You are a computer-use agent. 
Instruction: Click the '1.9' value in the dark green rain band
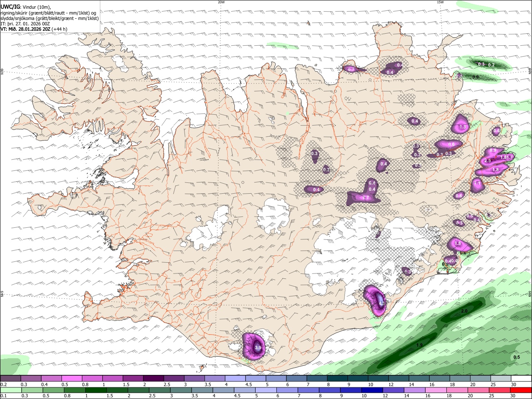(x=419, y=345)
